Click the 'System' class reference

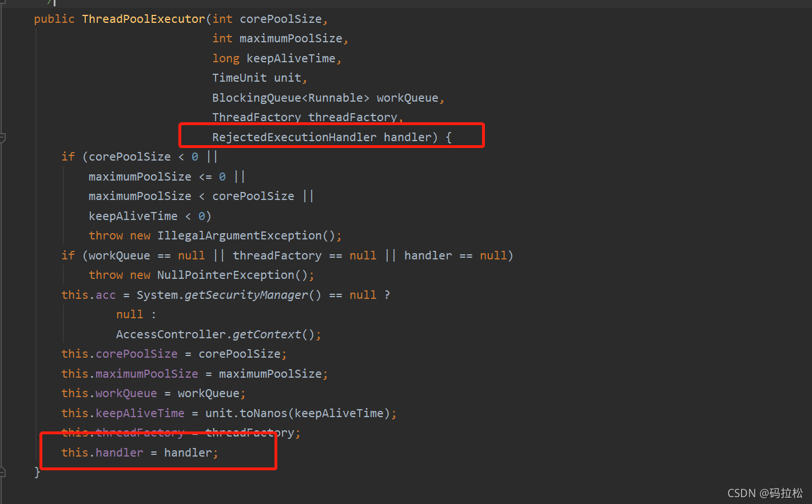pos(157,295)
